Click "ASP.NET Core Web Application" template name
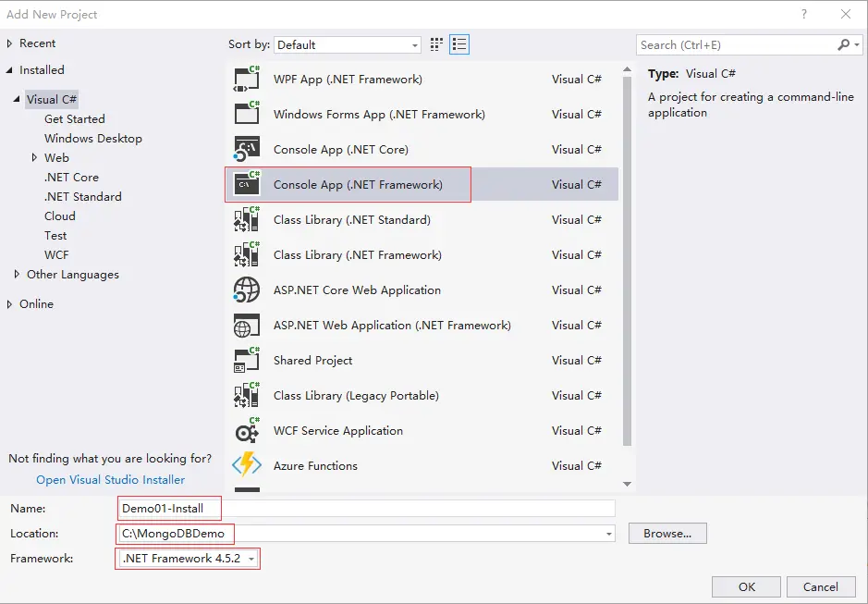This screenshot has height=604, width=868. click(357, 290)
